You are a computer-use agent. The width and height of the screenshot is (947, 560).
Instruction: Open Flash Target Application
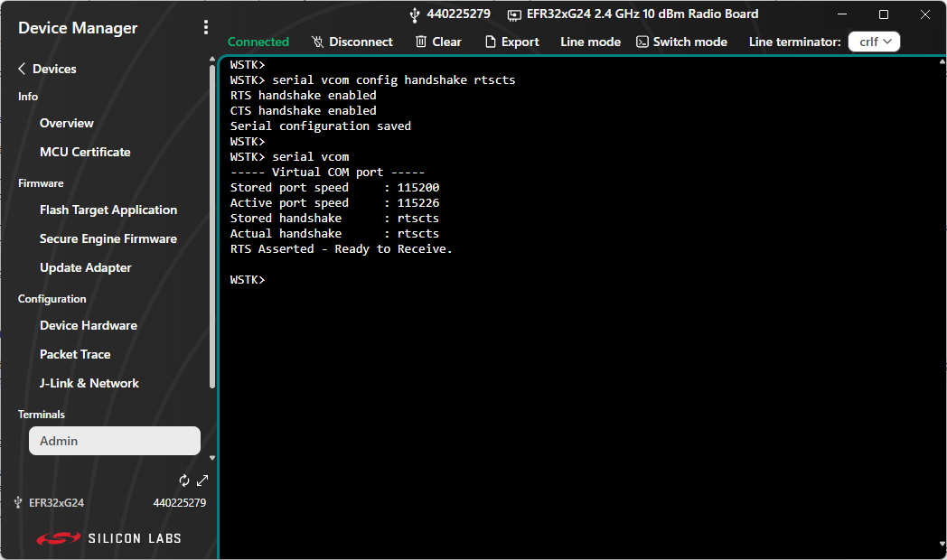coord(108,210)
